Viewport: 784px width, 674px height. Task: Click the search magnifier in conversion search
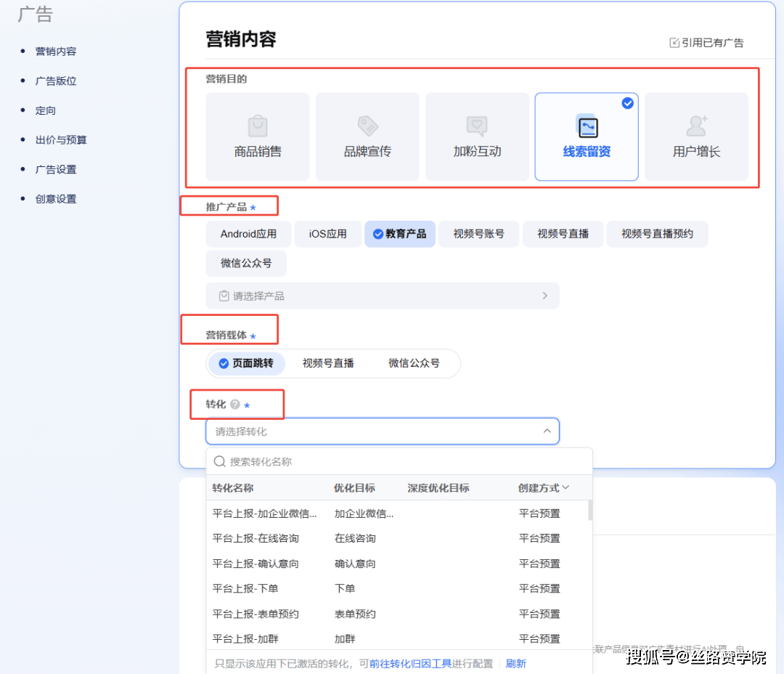(219, 460)
